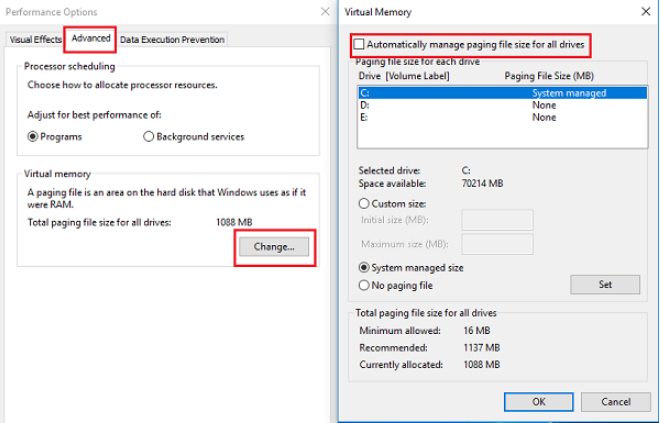
Task: Choose the Custom size radio option
Action: click(x=363, y=203)
